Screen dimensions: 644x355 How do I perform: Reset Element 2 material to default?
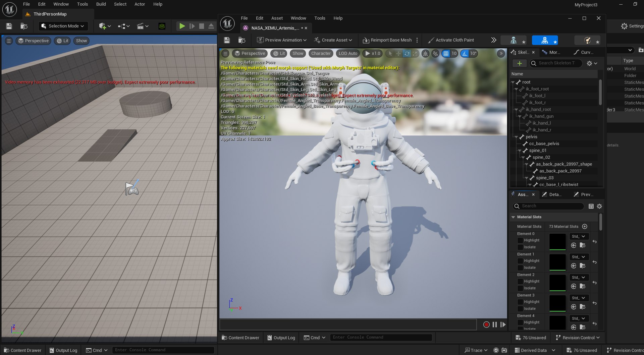[x=594, y=283]
